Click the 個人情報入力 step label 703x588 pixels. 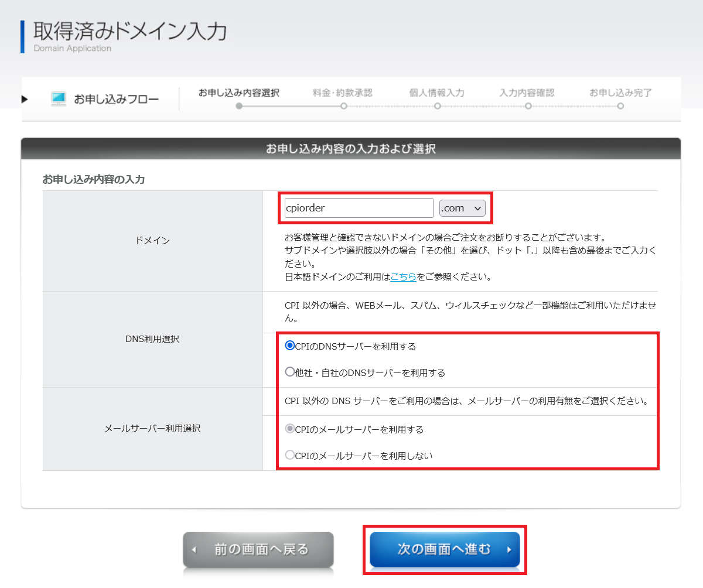pyautogui.click(x=436, y=93)
